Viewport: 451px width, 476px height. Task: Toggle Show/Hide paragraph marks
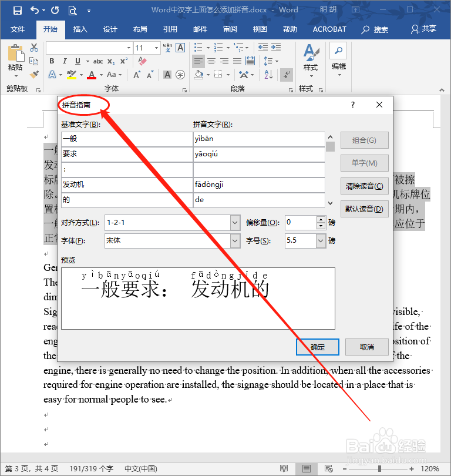[x=287, y=75]
